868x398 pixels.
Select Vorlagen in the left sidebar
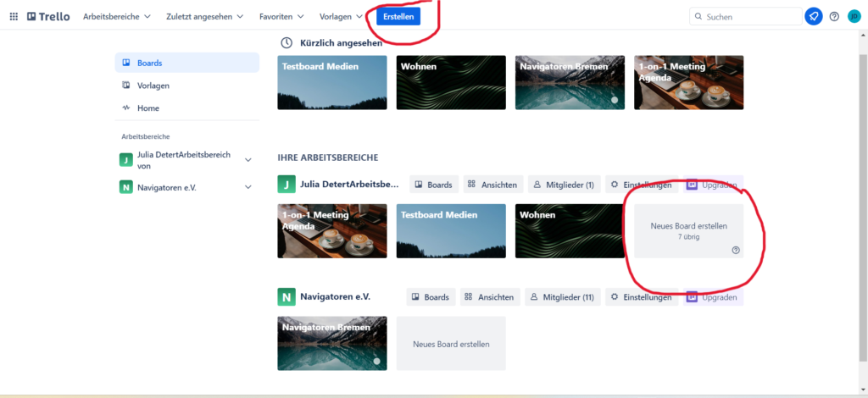(187, 86)
